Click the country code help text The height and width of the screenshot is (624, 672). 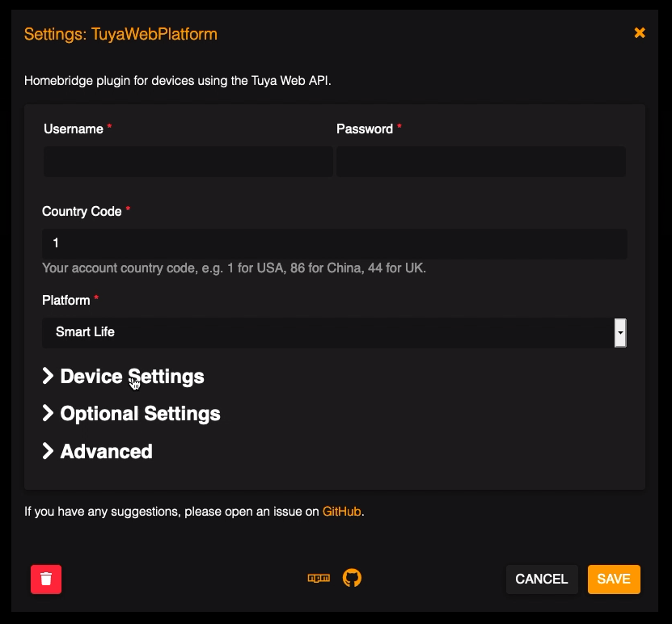tap(234, 268)
